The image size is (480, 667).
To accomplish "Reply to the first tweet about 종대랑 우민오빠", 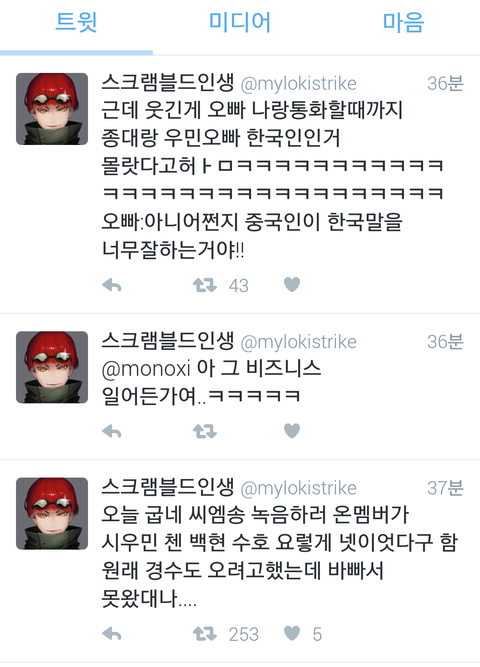I will tap(112, 285).
